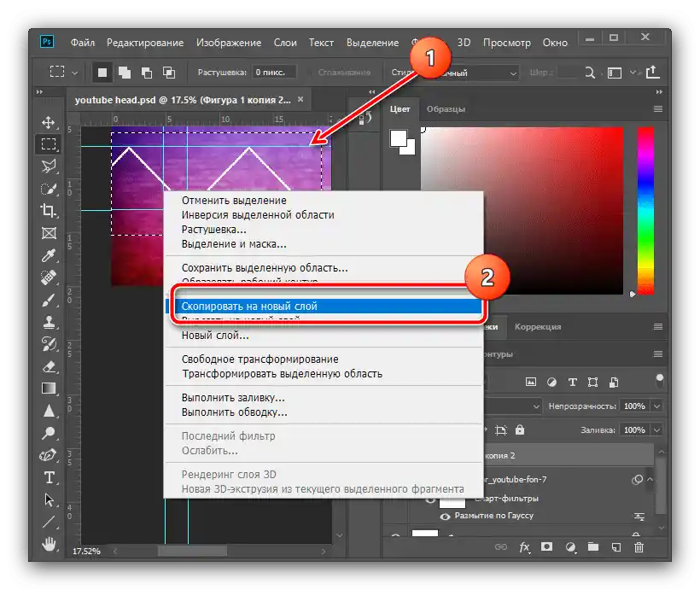Open the Непрозрачность opacity dropdown arrow

[x=656, y=406]
